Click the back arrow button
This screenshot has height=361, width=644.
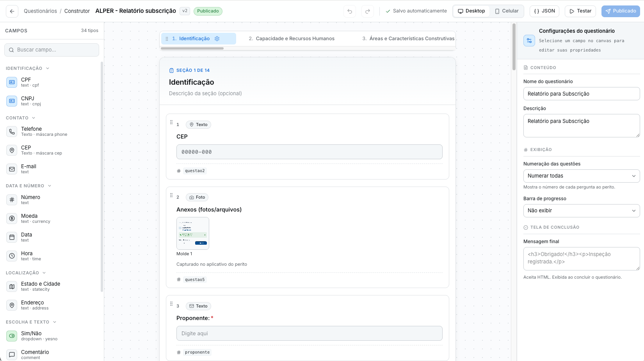pyautogui.click(x=12, y=11)
